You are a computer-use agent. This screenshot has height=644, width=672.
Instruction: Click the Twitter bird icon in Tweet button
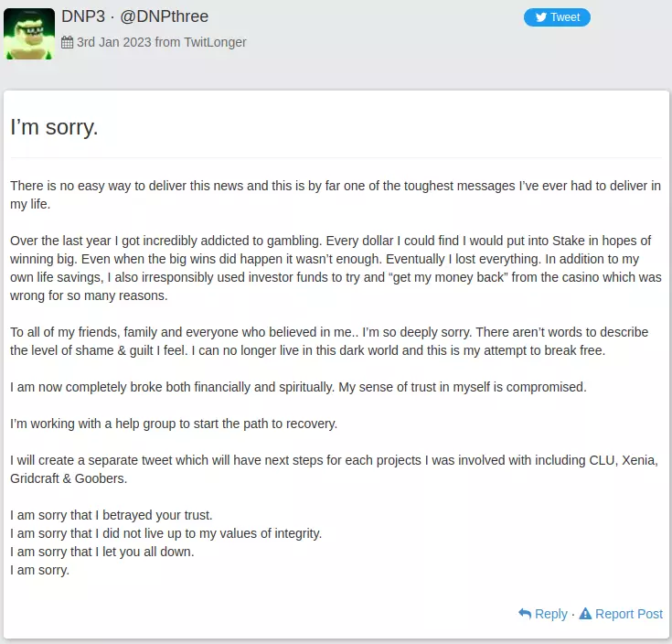[539, 17]
